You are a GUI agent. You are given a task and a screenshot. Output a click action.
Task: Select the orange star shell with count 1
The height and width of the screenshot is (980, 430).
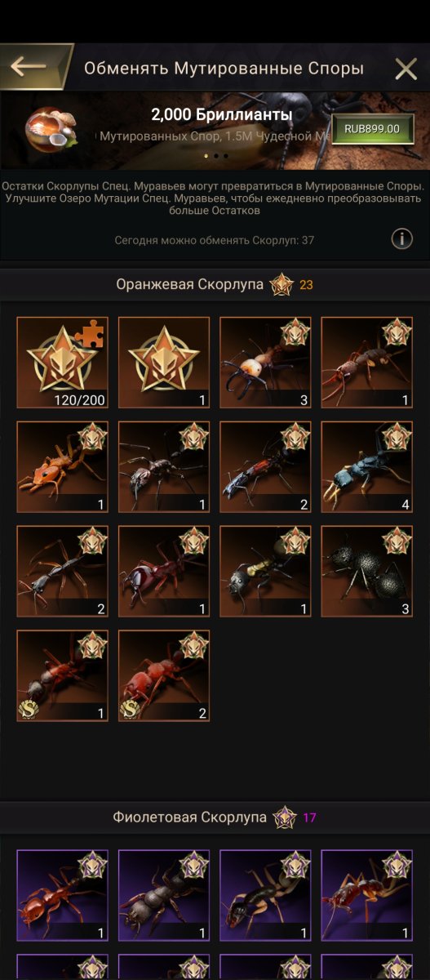pyautogui.click(x=164, y=363)
